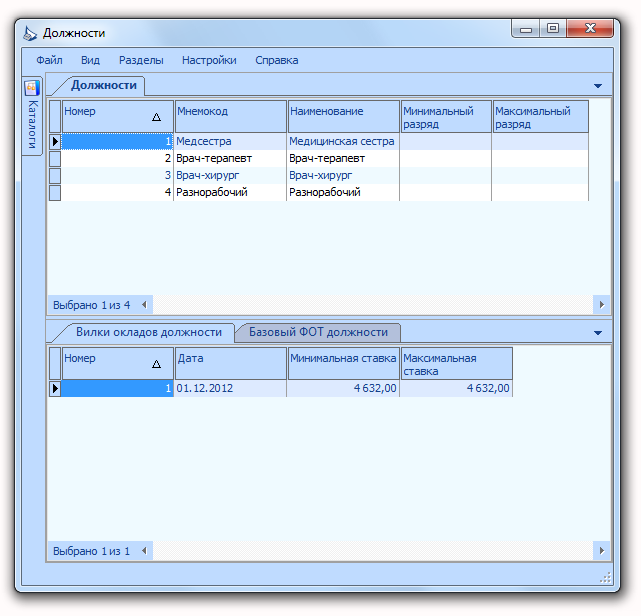641x616 pixels.
Task: Click number cell 3 in Должности table
Action: 117,175
